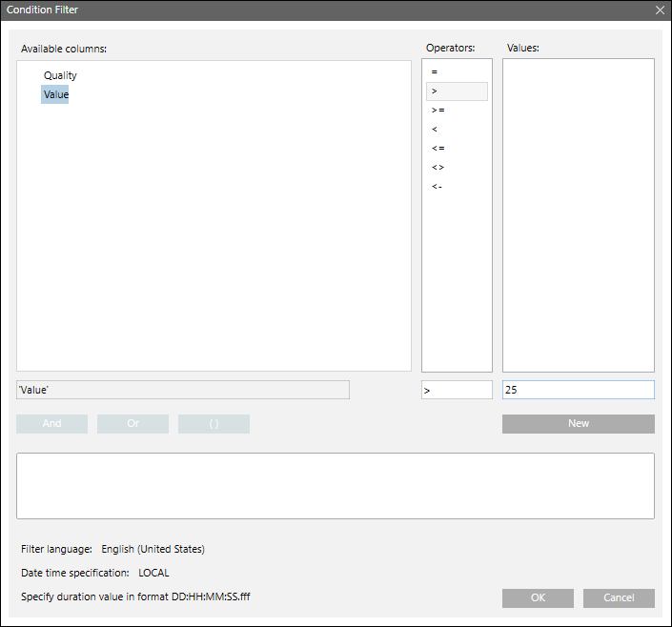Image resolution: width=672 pixels, height=627 pixels.
Task: Confirm the filter with OK
Action: pyautogui.click(x=538, y=598)
